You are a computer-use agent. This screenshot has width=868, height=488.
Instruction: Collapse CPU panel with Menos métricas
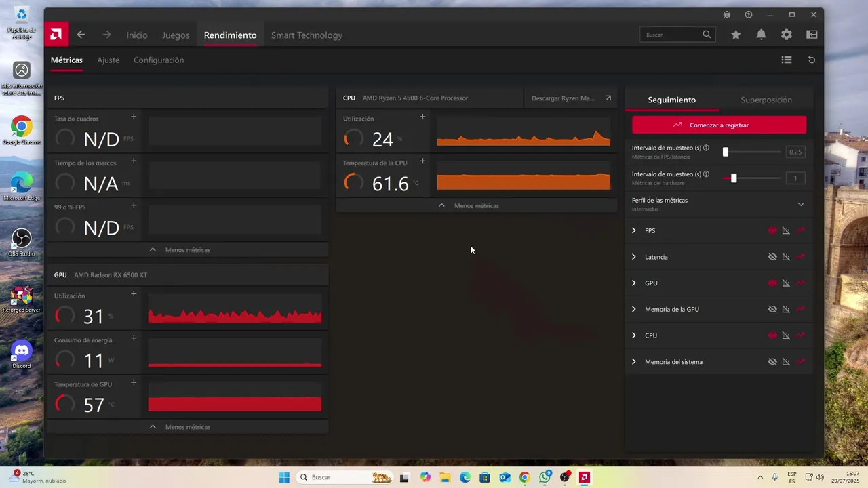(476, 205)
